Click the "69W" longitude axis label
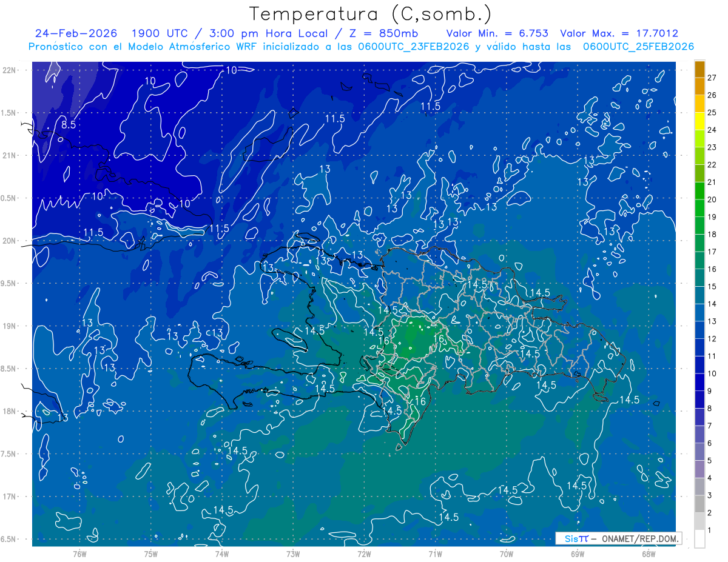 578,554
